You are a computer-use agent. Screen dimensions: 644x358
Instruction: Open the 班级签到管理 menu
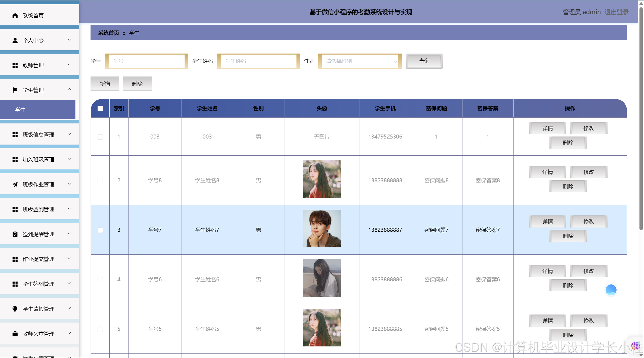click(38, 209)
